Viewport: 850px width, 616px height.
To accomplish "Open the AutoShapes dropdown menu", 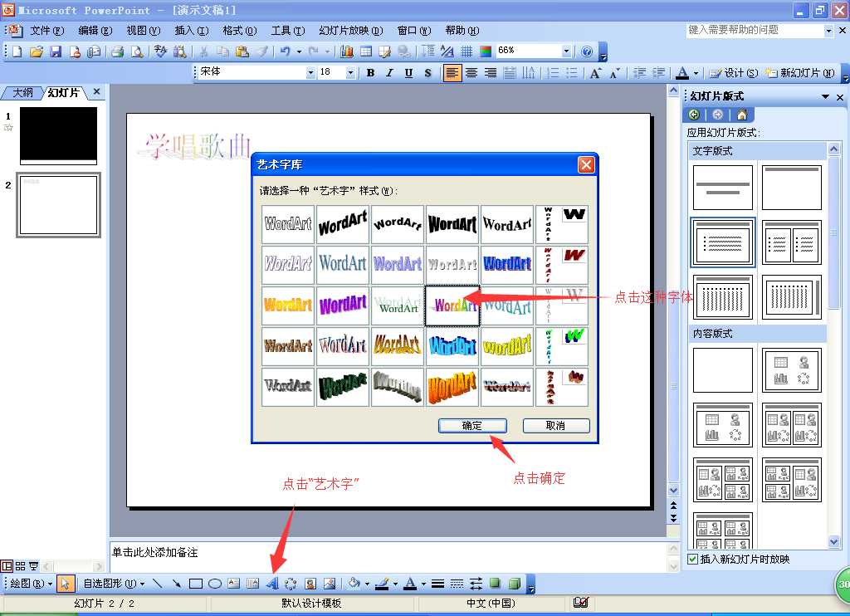I will tap(114, 584).
